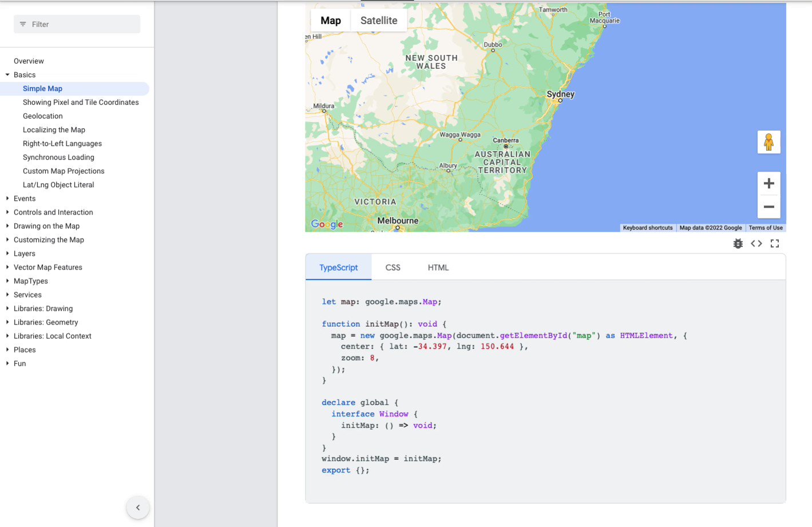Switch to the HTML tab
The height and width of the screenshot is (527, 812).
(438, 267)
